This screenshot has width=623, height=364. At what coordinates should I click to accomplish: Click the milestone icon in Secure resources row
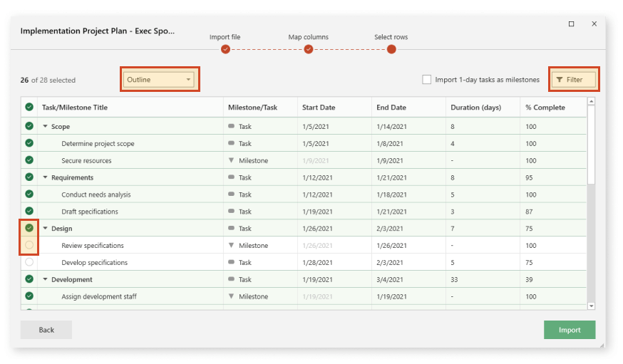click(x=231, y=160)
